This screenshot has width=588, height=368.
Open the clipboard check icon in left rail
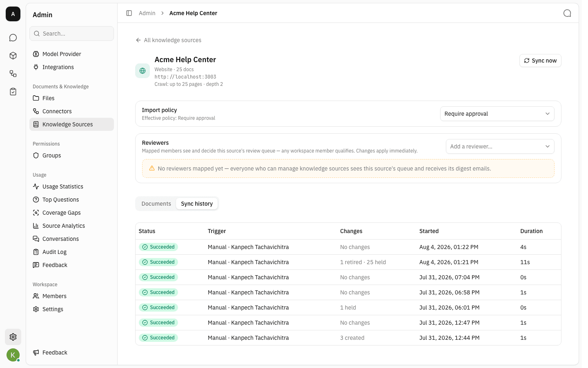[13, 92]
